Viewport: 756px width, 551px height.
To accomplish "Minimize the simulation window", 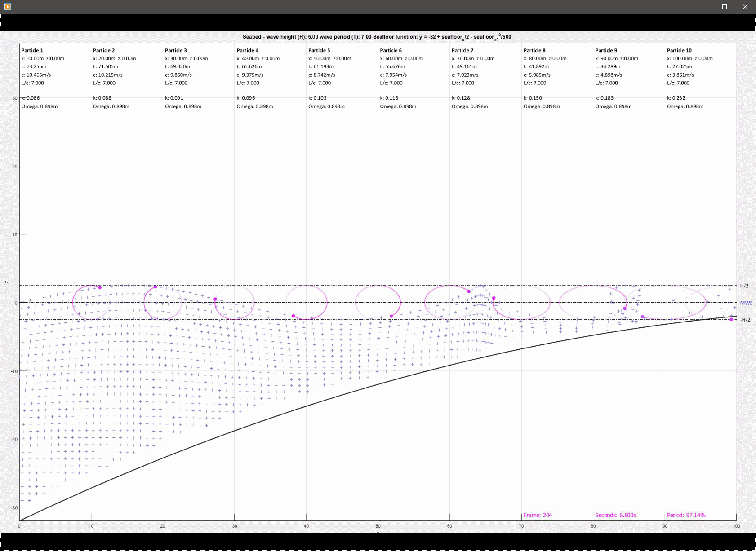I will coord(704,7).
